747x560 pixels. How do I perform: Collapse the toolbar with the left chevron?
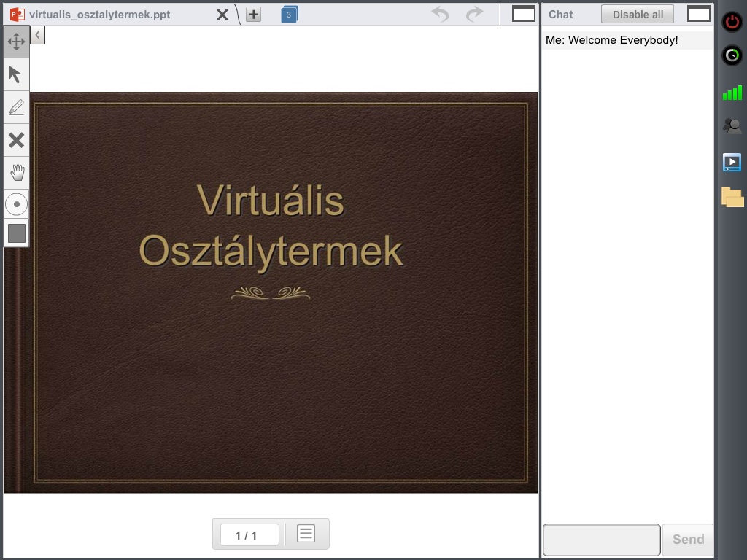coord(37,35)
